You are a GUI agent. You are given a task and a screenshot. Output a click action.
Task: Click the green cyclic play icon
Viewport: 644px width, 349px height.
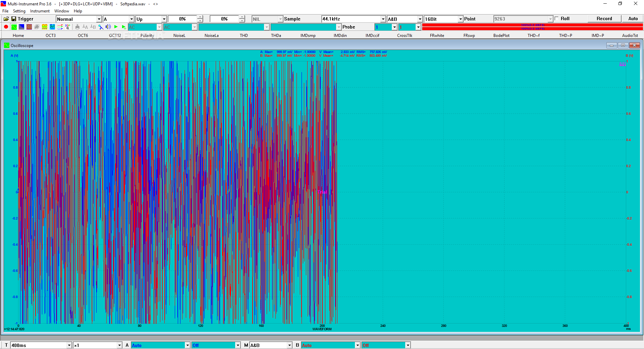point(124,27)
